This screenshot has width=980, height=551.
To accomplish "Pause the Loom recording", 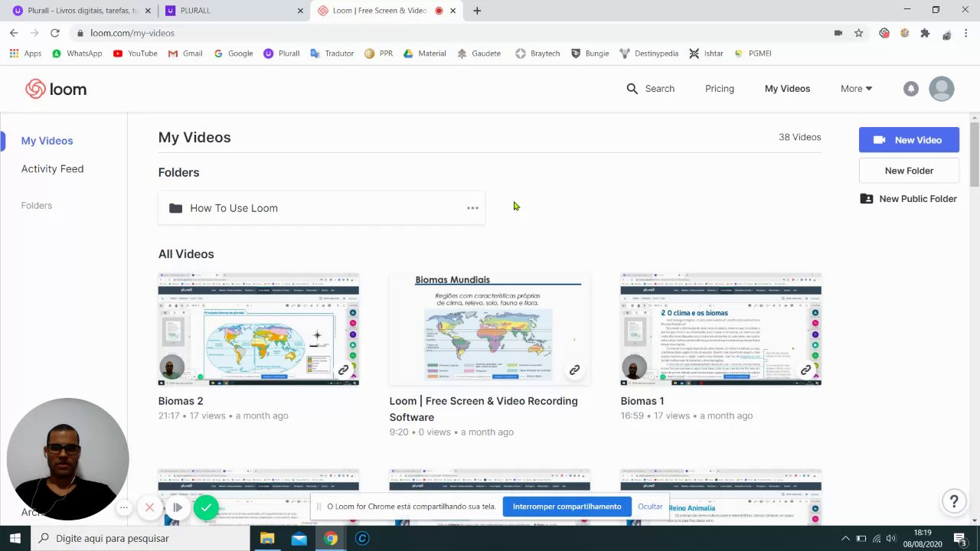I will click(177, 507).
